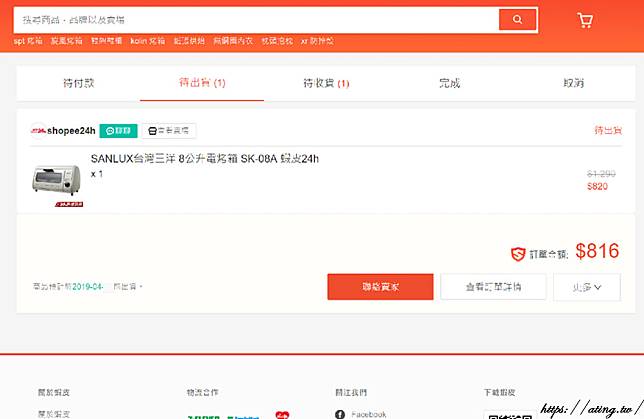Screen dimensions: 644x419
Task: Click the search magnifier button
Action: (518, 19)
